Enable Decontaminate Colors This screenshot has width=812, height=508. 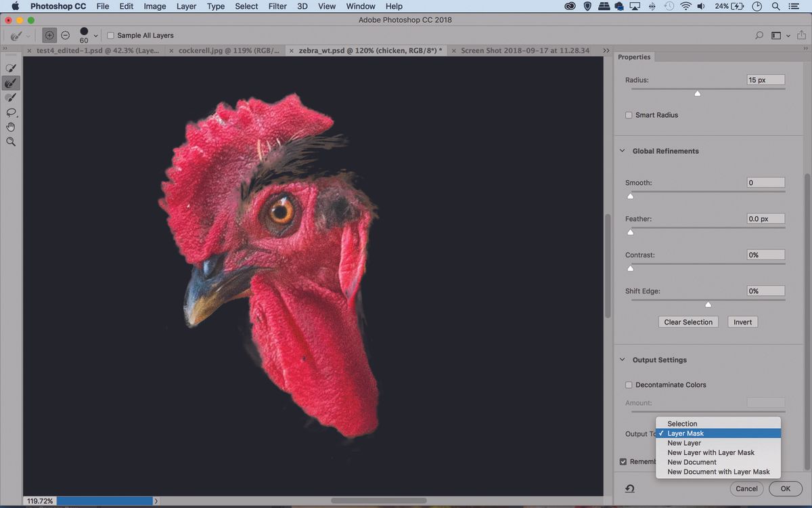click(629, 385)
